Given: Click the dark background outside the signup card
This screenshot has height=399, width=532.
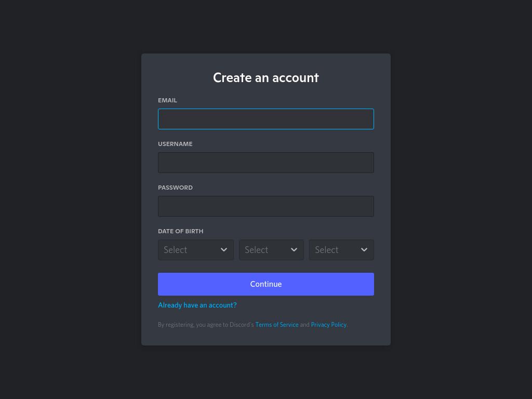Looking at the screenshot, I should (x=68, y=204).
